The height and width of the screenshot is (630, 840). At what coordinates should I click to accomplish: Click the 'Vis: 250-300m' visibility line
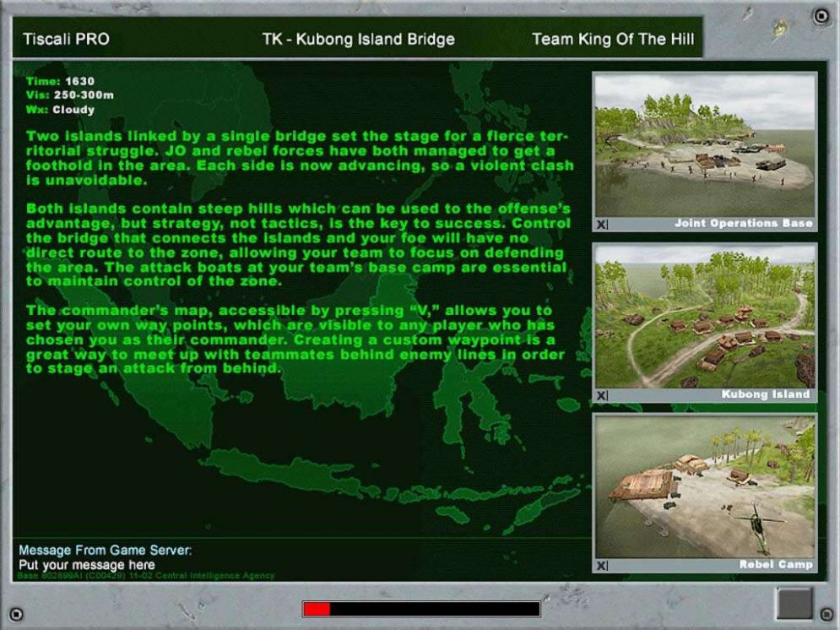(69, 95)
